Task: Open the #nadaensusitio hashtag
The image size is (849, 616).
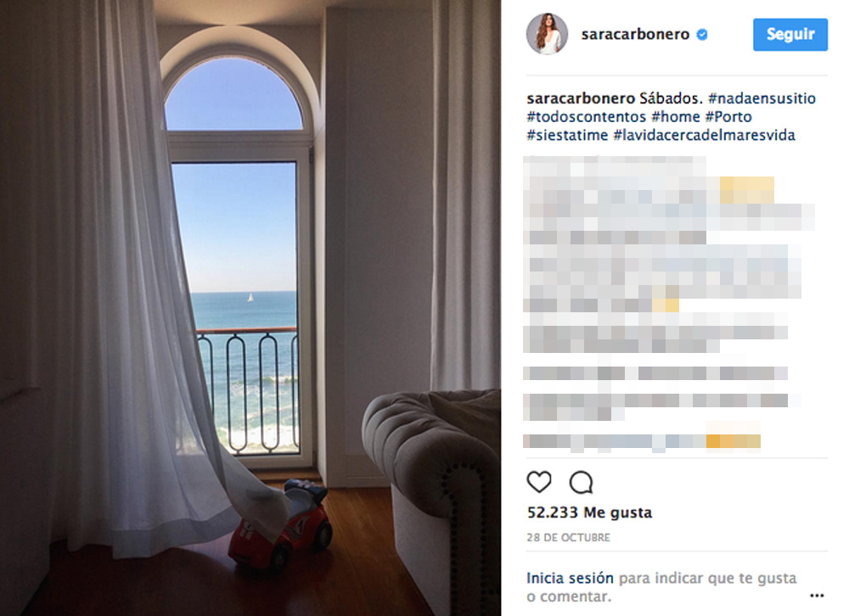Action: pyautogui.click(x=762, y=98)
